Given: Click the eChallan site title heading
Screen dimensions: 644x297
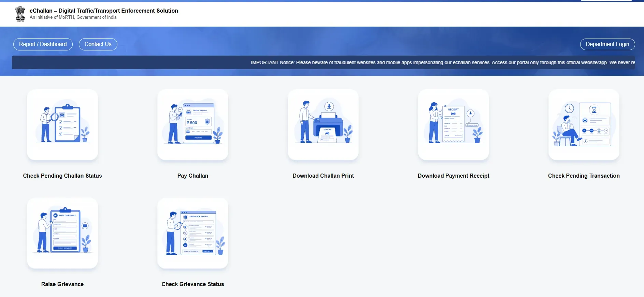Looking at the screenshot, I should (x=104, y=11).
